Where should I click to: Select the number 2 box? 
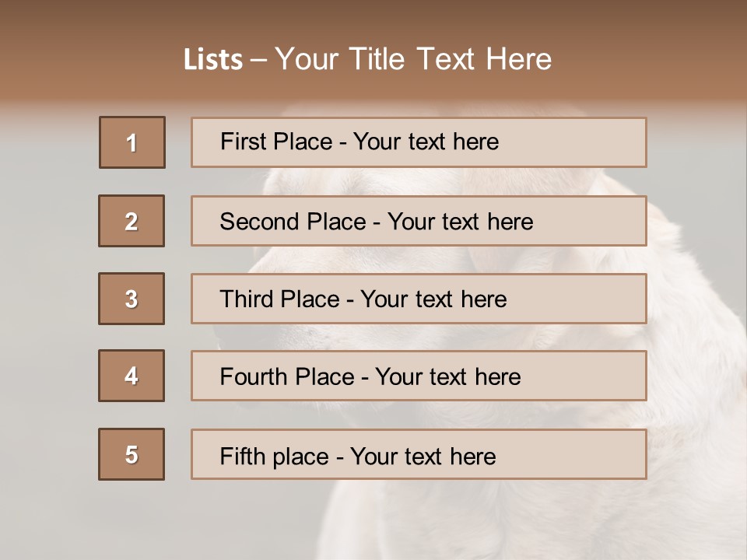pos(132,221)
